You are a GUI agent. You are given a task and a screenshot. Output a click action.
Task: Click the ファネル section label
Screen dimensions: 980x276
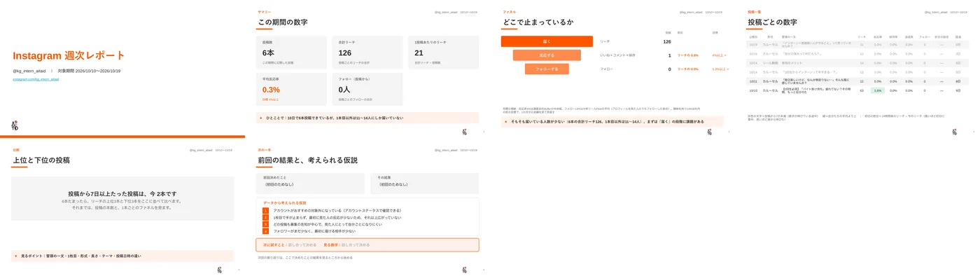click(509, 12)
